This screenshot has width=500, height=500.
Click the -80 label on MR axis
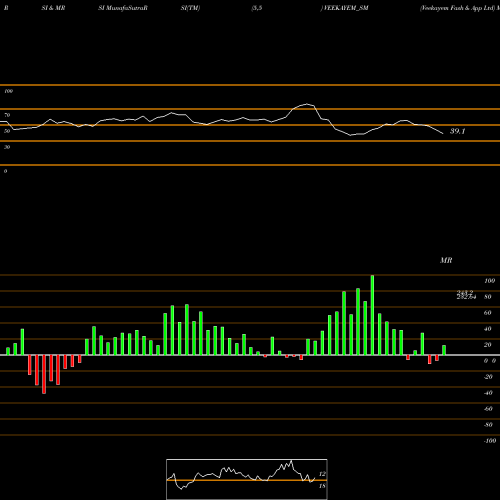click(x=488, y=425)
